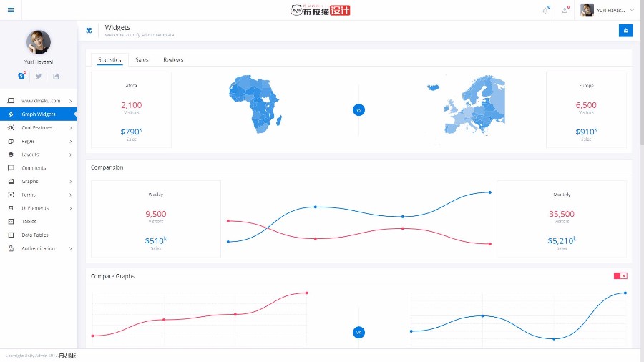This screenshot has height=362, width=644.
Task: Click the VS badge in Compare Graphs
Action: (358, 333)
